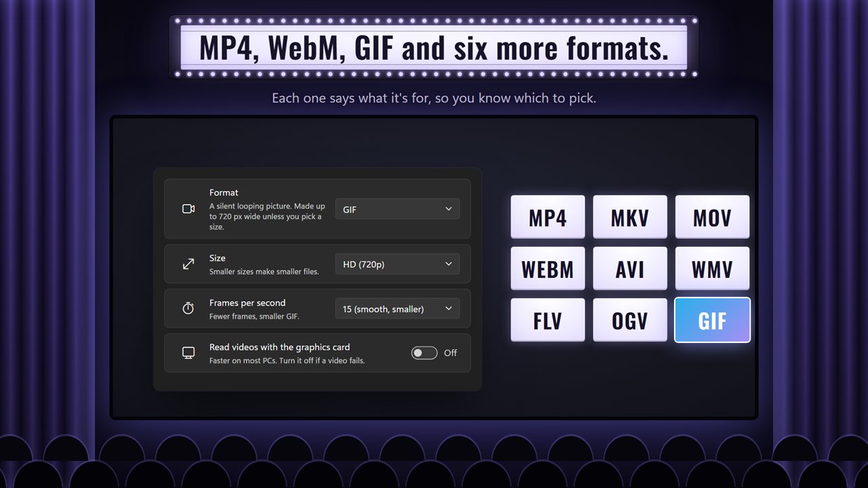Click the 'Each one says what it's for' subtitle
The image size is (868, 488).
point(434,98)
